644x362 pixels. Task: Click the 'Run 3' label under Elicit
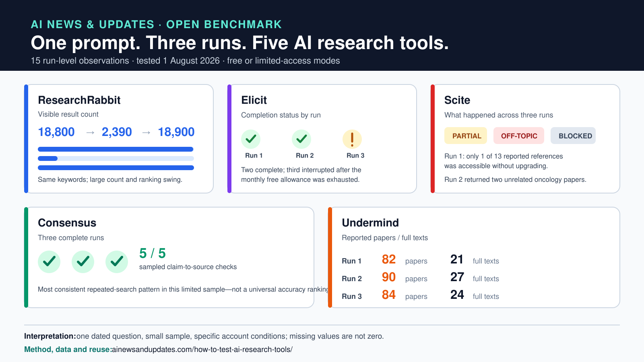point(355,156)
